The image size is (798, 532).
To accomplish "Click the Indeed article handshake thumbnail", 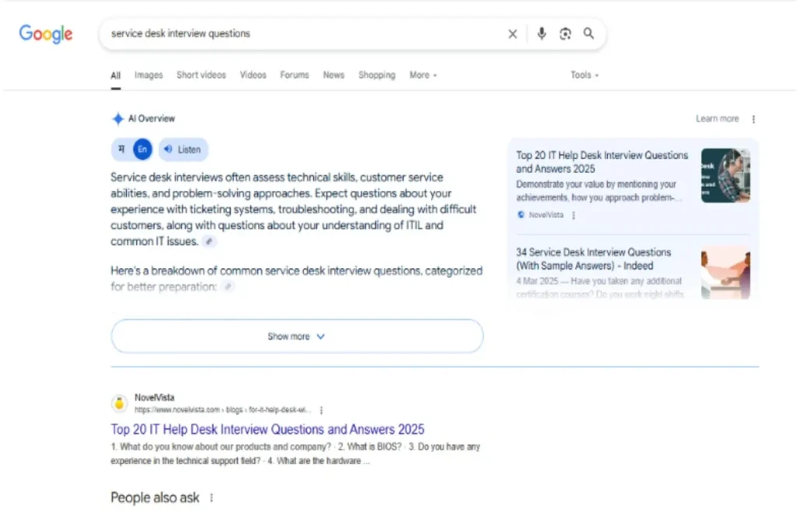I will point(725,273).
